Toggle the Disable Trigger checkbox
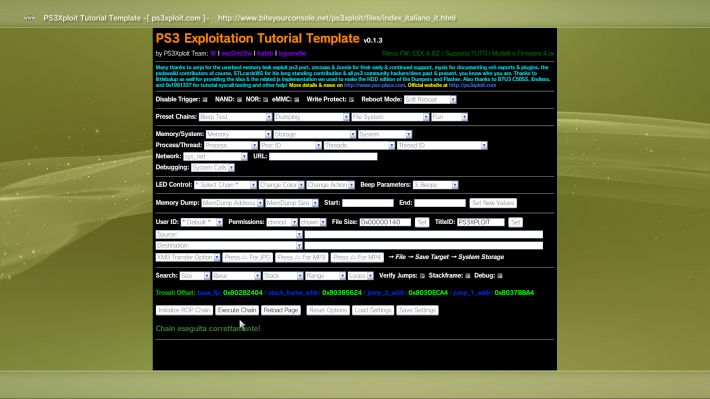The width and height of the screenshot is (710, 399). pos(205,100)
